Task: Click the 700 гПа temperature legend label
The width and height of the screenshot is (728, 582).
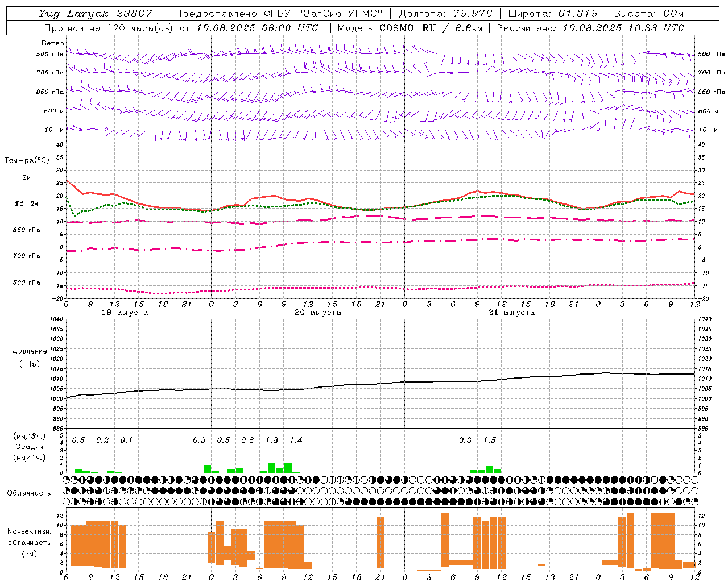Action: tap(27, 256)
